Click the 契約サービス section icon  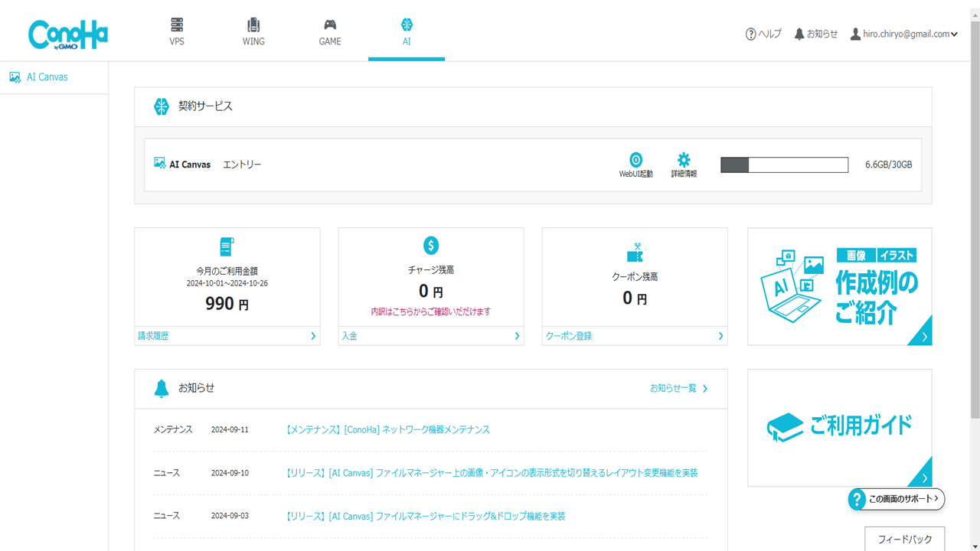pos(161,106)
